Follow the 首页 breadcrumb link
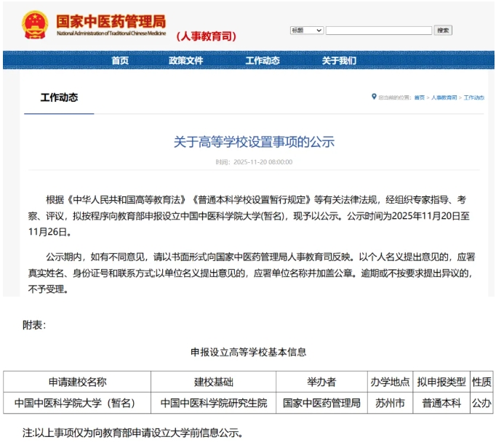 [420, 97]
